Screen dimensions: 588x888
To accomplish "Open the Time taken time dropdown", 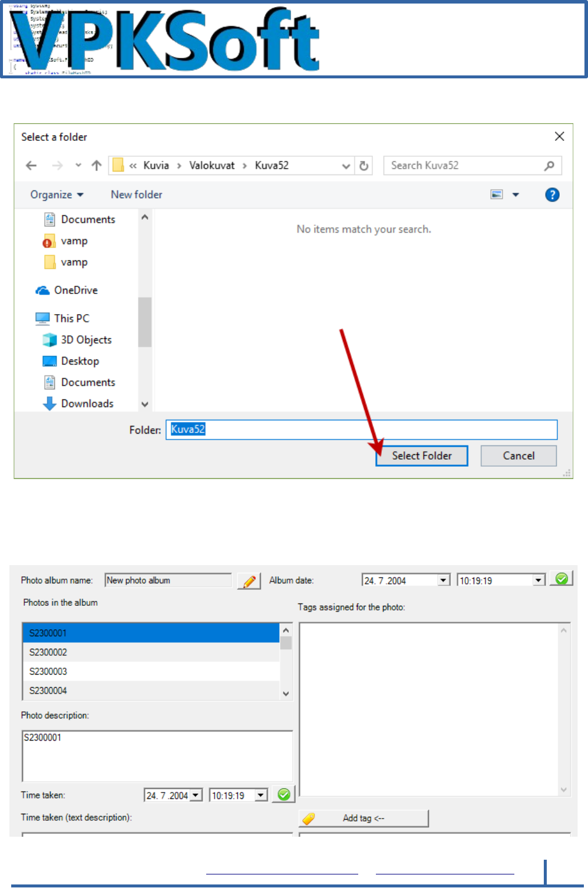I will pyautogui.click(x=261, y=795).
